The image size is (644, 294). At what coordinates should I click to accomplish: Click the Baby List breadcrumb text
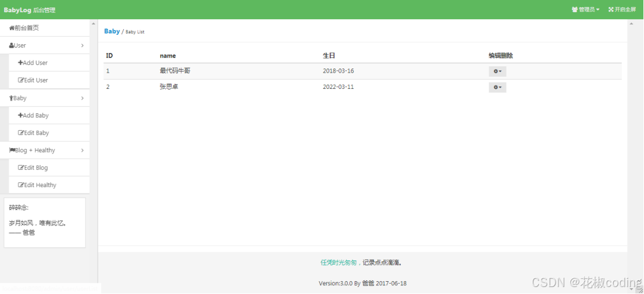click(135, 31)
